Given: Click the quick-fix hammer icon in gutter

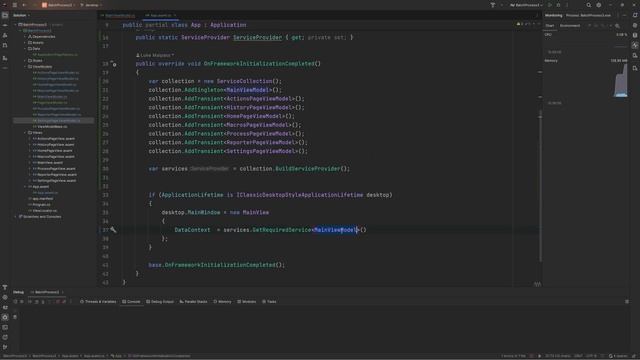Looking at the screenshot, I should [113, 230].
